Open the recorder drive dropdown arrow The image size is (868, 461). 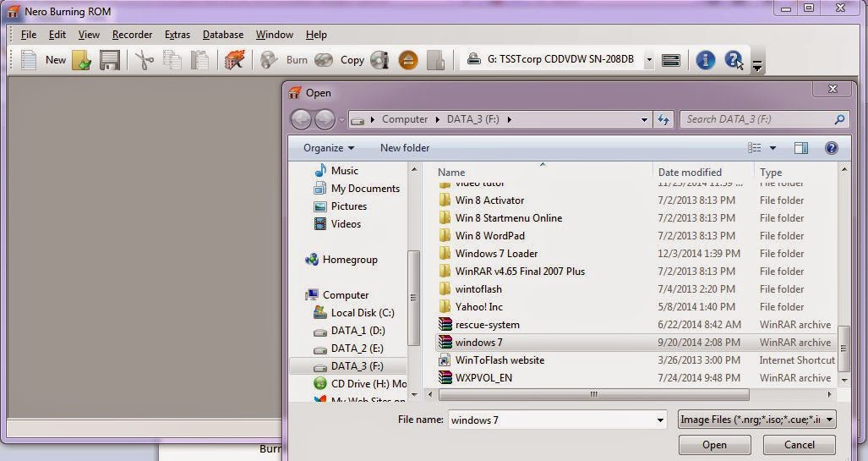pos(649,59)
